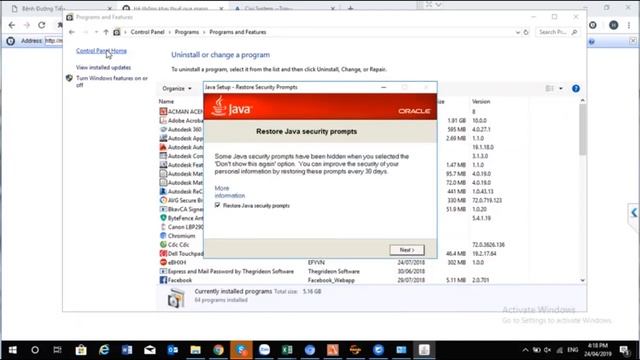Image resolution: width=640 pixels, height=360 pixels.
Task: Select the Canon LBP290 entry icon
Action: [163, 227]
